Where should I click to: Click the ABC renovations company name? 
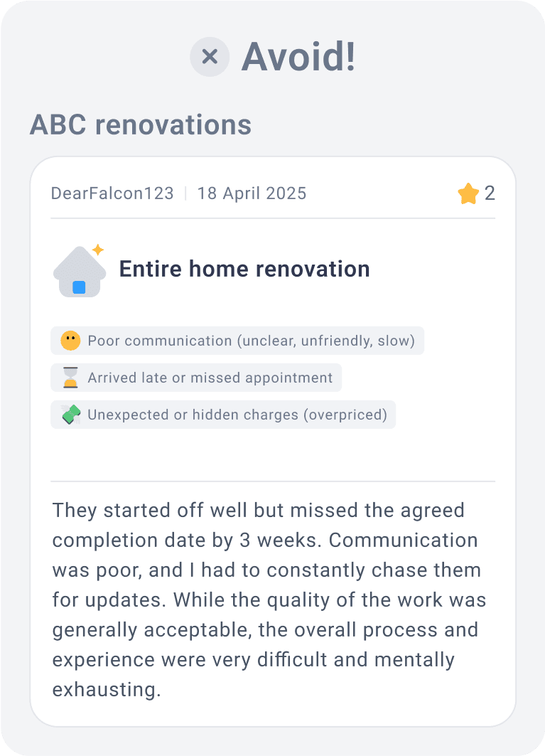(141, 124)
